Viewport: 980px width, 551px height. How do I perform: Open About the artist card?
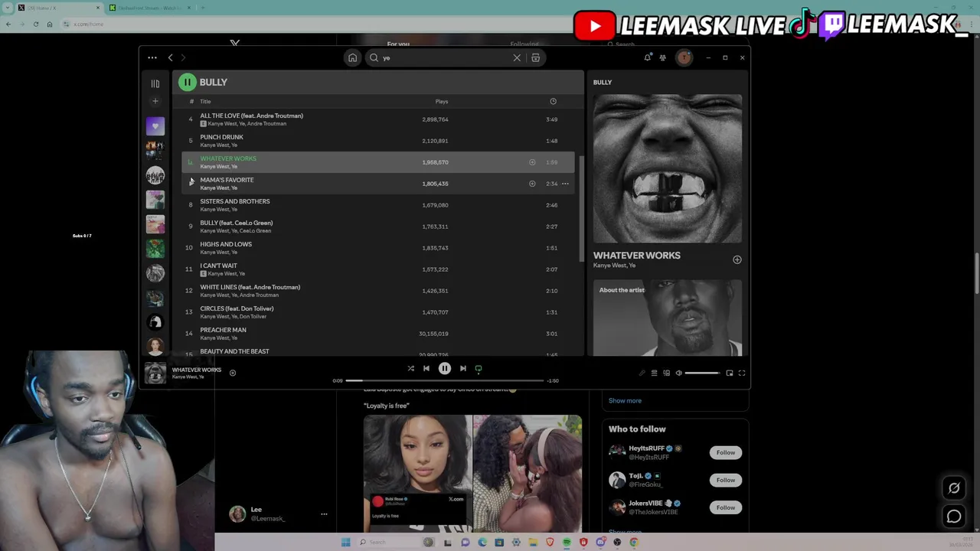pyautogui.click(x=668, y=318)
